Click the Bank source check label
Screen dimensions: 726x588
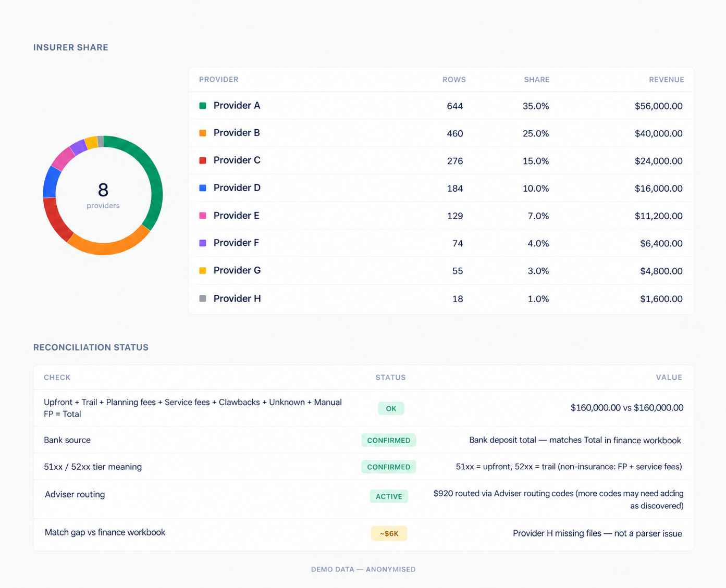click(67, 440)
